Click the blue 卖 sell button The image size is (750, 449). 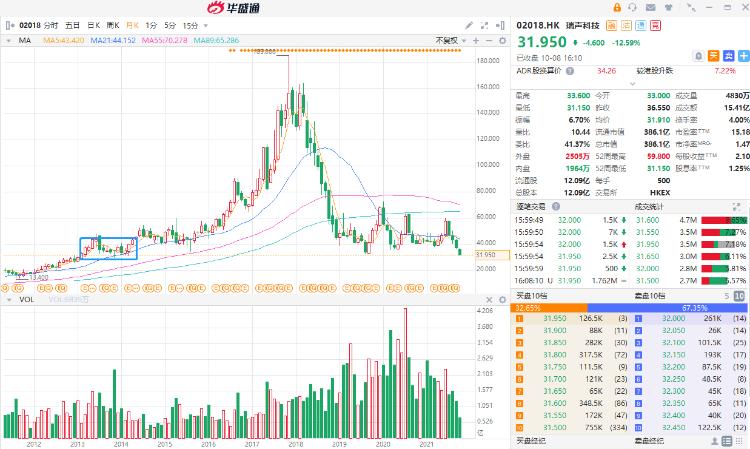tap(728, 56)
